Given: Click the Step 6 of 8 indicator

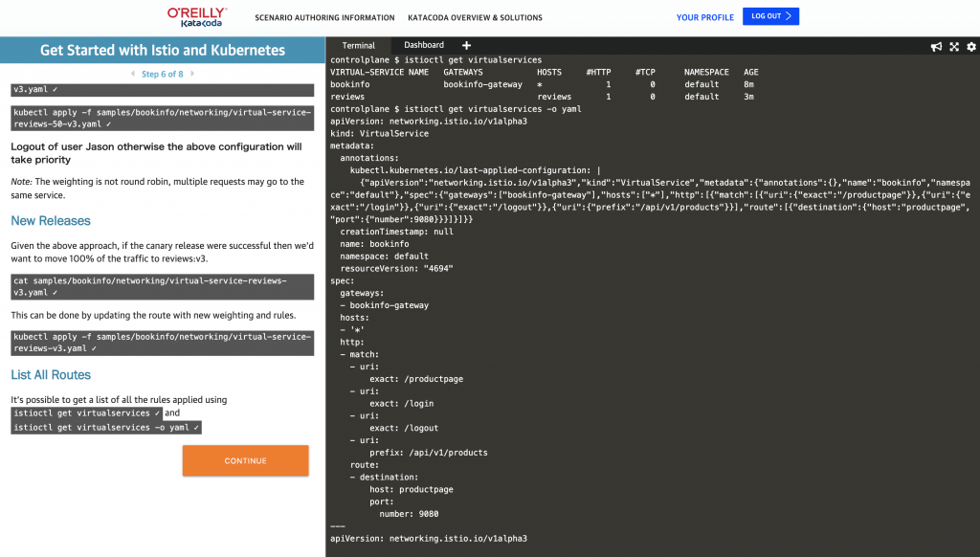Looking at the screenshot, I should pyautogui.click(x=163, y=74).
